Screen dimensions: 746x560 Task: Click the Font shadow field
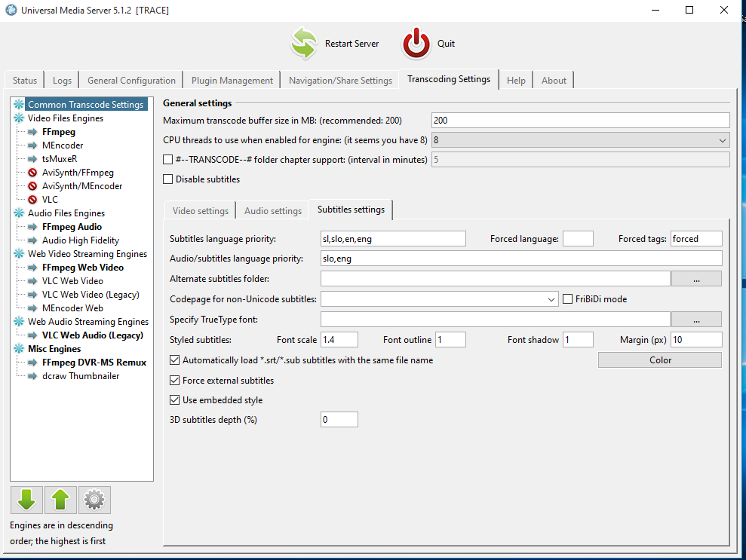(x=578, y=340)
